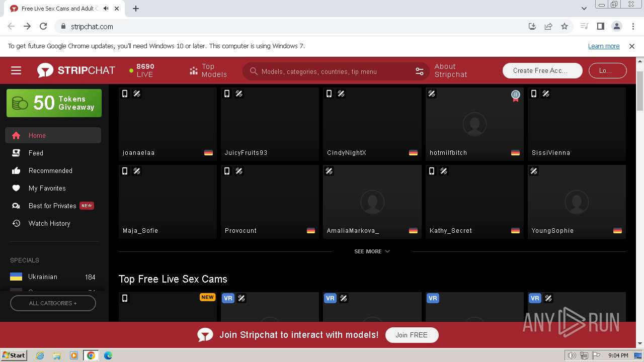Open the tab search chevron
The image size is (644, 362).
tap(584, 9)
